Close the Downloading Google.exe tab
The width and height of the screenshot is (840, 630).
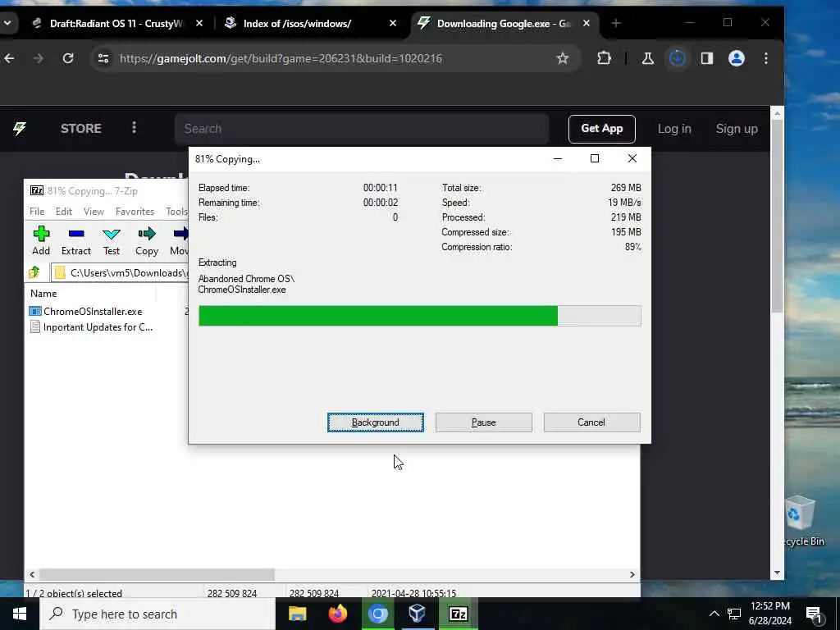[586, 24]
